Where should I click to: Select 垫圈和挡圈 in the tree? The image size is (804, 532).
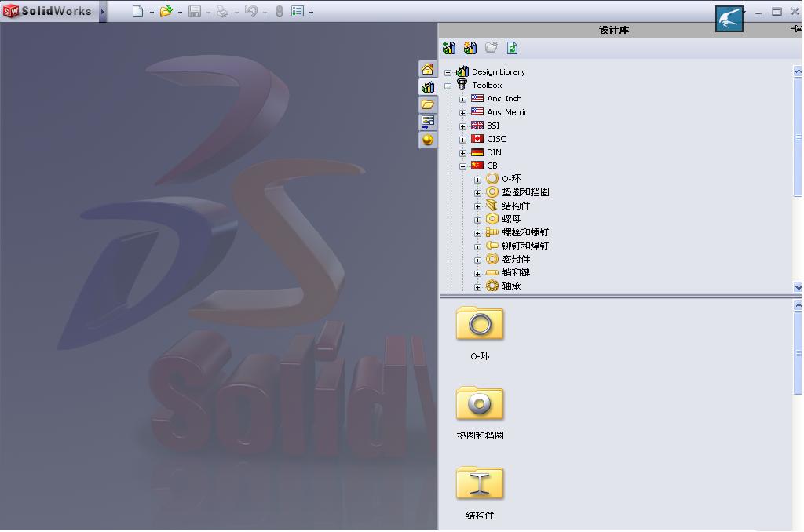525,192
